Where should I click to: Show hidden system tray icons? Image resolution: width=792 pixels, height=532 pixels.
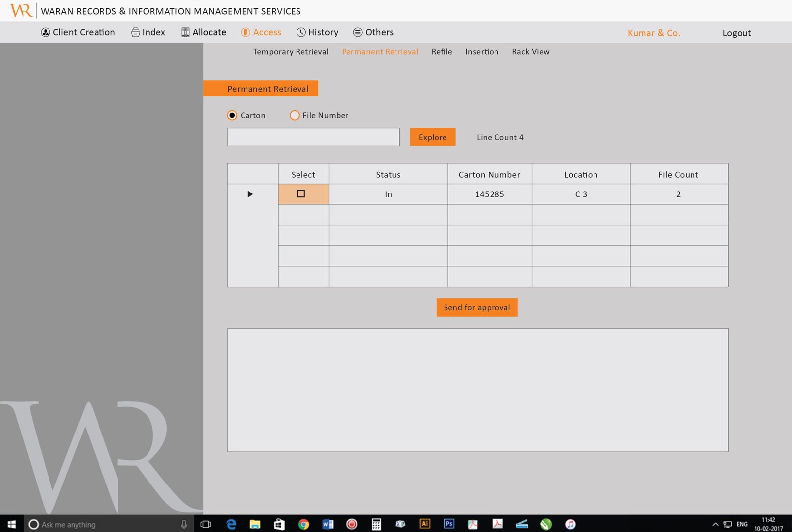(715, 524)
